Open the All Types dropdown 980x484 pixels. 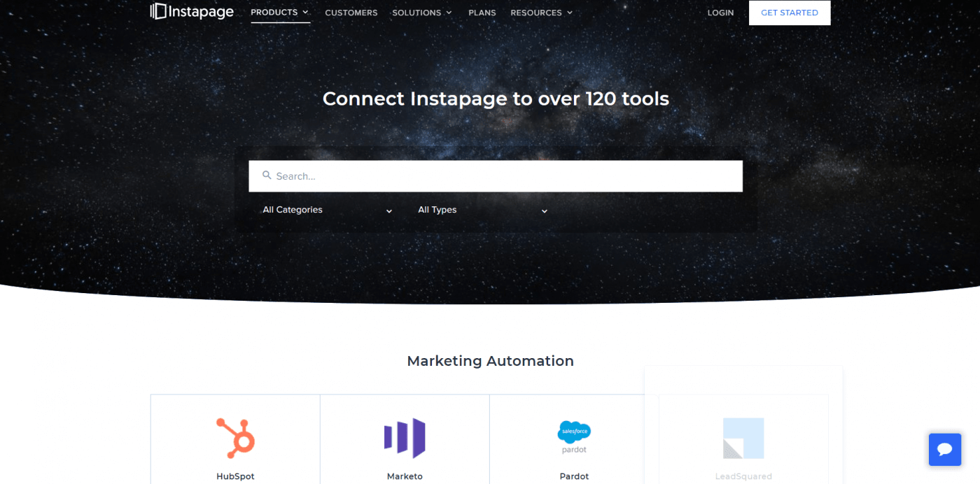(x=483, y=210)
